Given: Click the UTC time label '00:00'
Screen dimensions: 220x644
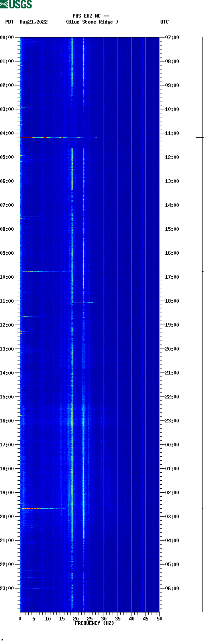Looking at the screenshot, I should [x=172, y=445].
